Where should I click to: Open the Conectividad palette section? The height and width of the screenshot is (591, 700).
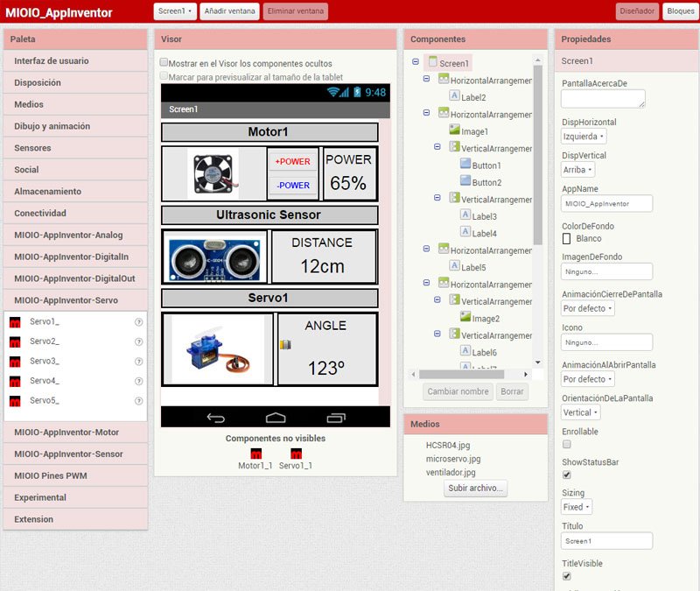tap(75, 213)
